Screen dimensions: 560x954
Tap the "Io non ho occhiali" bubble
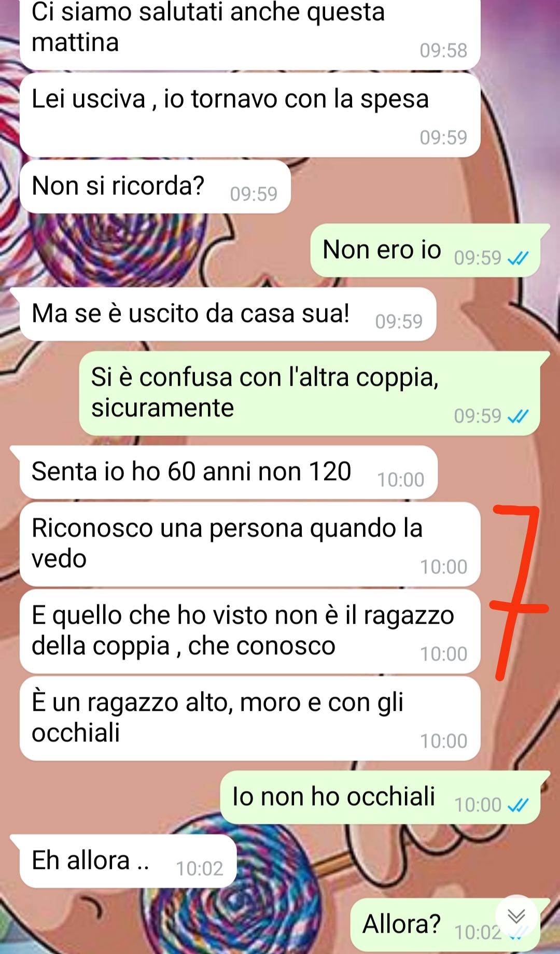[381, 797]
